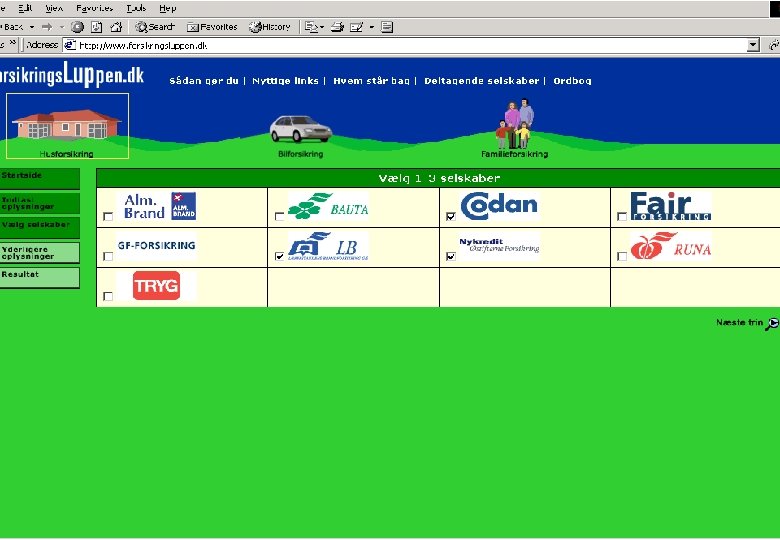Viewport: 780px width, 540px height.
Task: Uncheck the LB checkbox
Action: pos(280,256)
